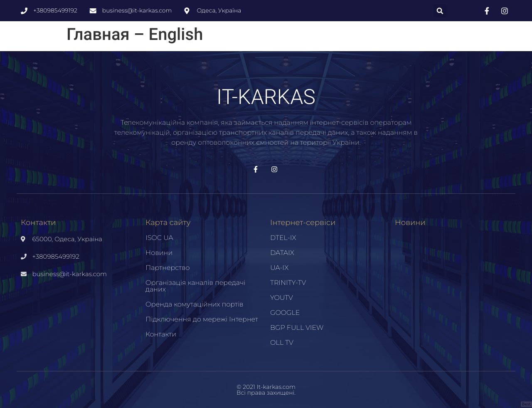Select the ISOC UA link
This screenshot has width=532, height=408.
pyautogui.click(x=159, y=237)
